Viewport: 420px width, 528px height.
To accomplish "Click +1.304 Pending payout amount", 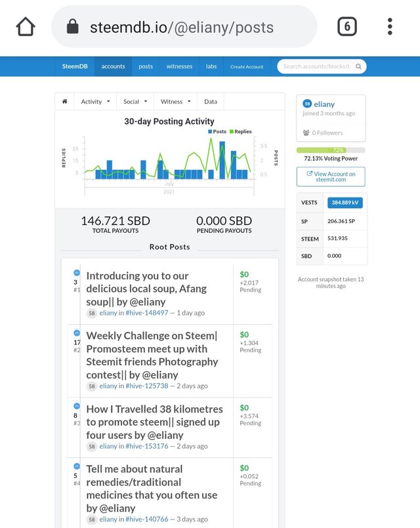I will pyautogui.click(x=250, y=346).
